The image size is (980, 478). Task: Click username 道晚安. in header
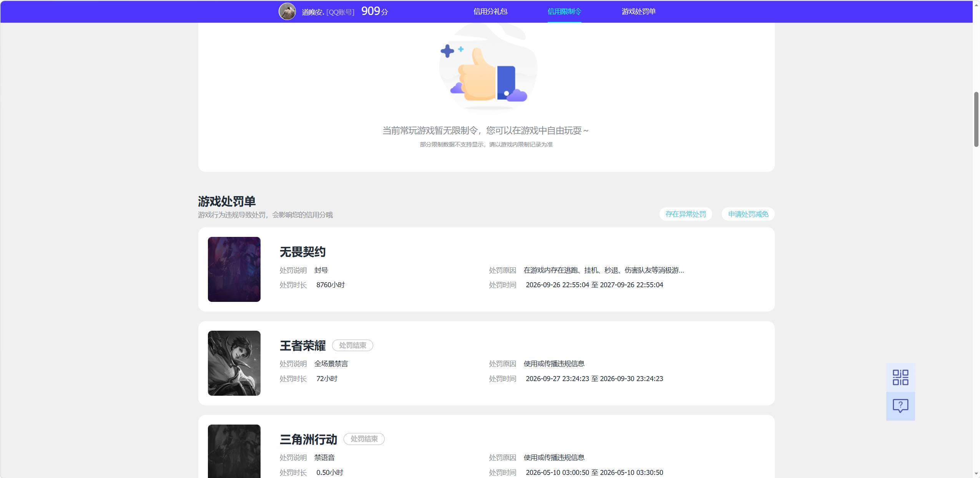point(313,12)
